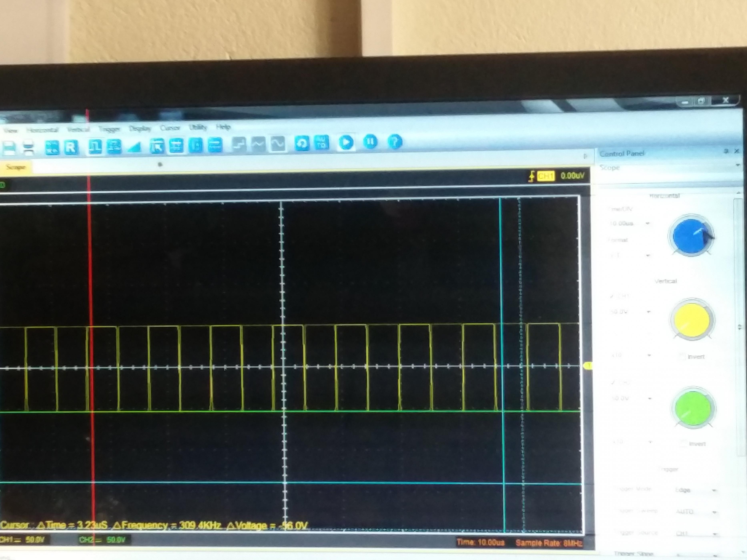
Task: Select the yellow Scope tab
Action: coord(16,167)
